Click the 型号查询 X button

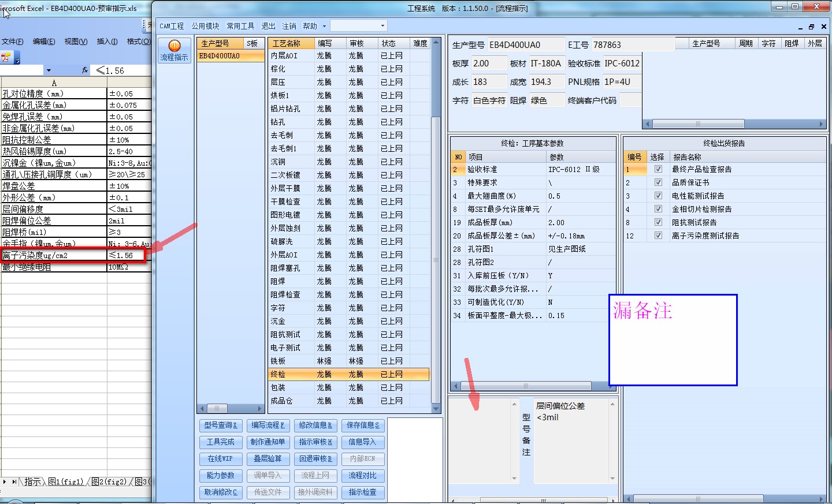(221, 425)
